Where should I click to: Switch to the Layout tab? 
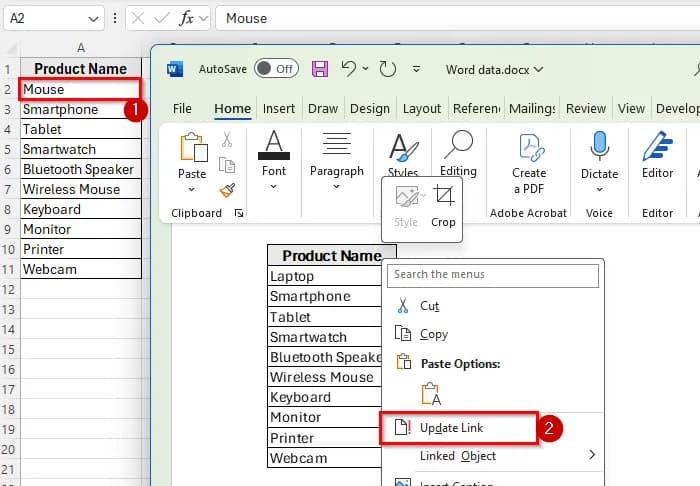(422, 108)
